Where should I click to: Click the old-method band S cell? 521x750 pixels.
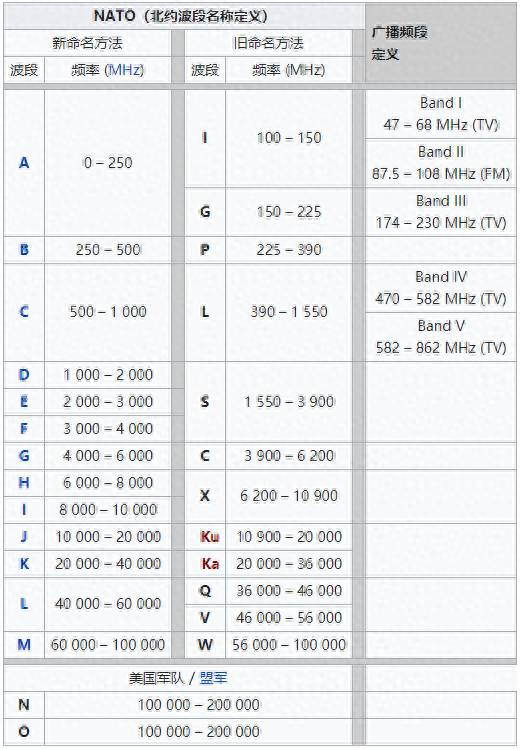tap(205, 402)
